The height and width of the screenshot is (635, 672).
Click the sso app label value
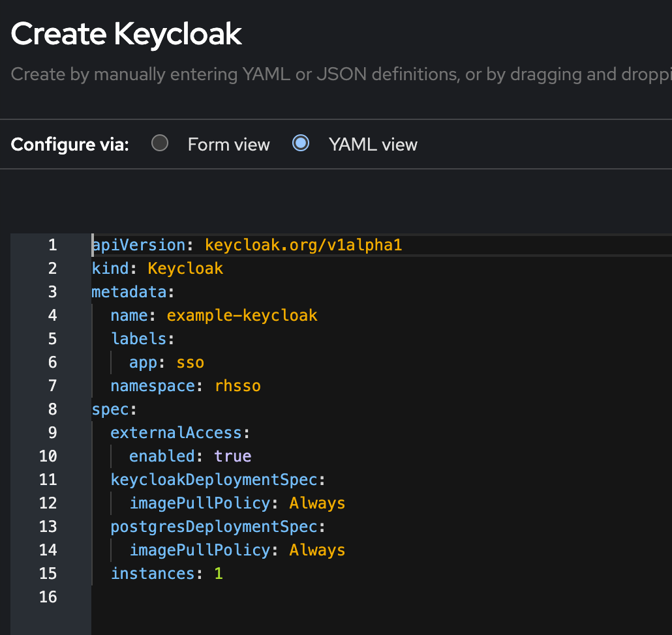coord(191,362)
